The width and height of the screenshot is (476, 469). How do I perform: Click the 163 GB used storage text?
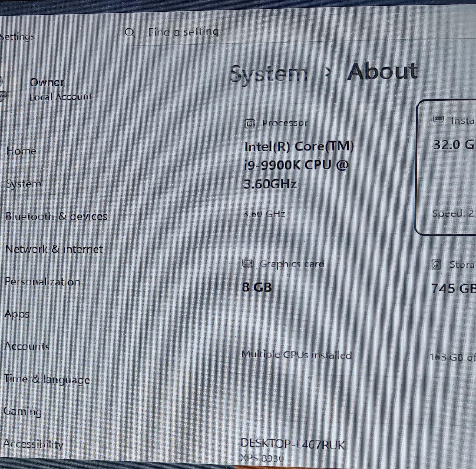coord(453,357)
